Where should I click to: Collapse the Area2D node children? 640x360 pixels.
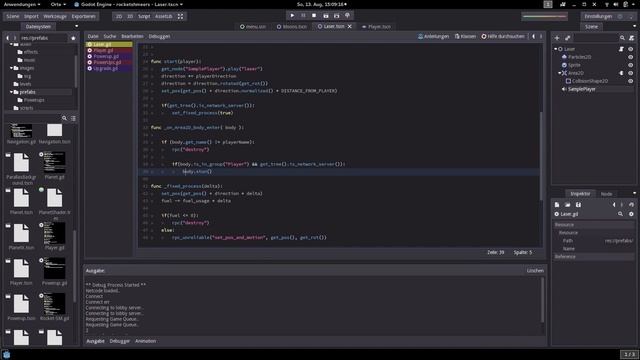(x=560, y=73)
